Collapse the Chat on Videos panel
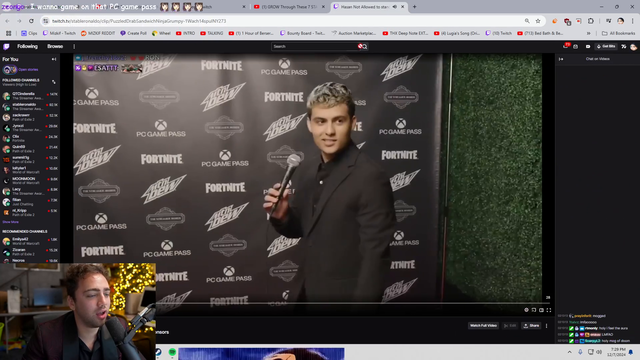This screenshot has width=640, height=360. point(561,59)
